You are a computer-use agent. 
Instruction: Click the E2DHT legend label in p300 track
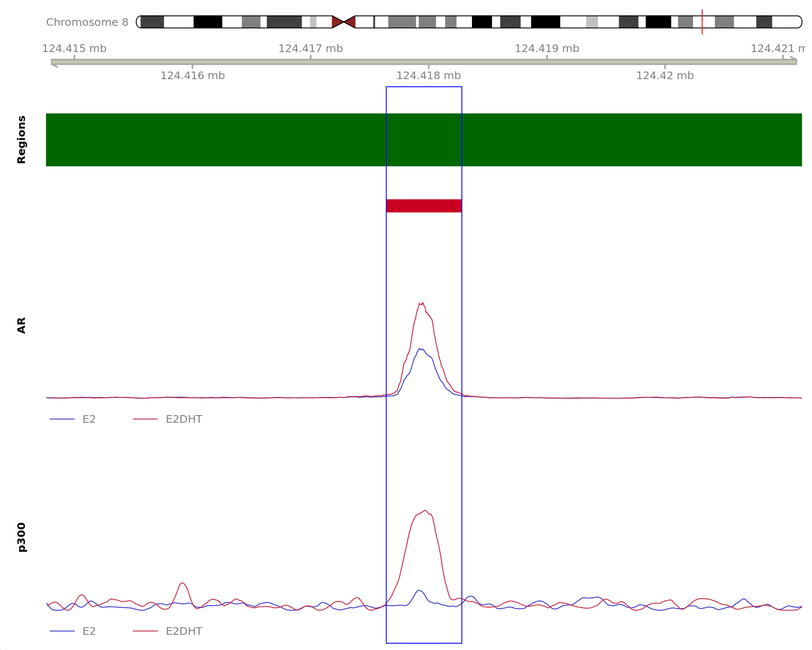(184, 631)
